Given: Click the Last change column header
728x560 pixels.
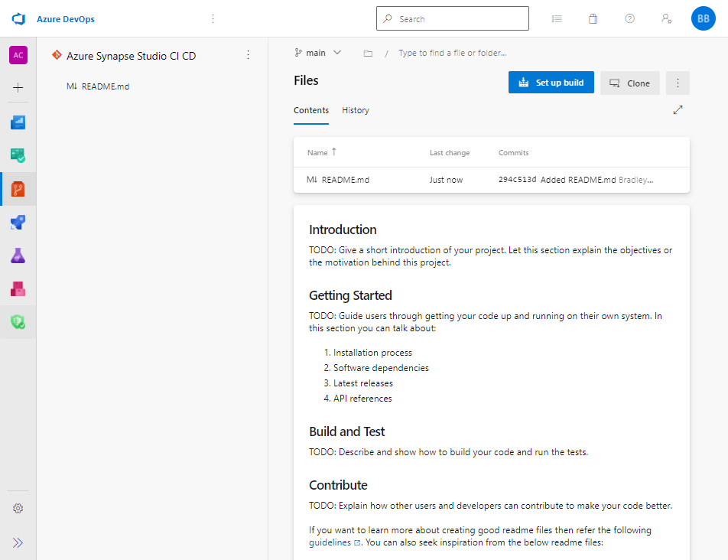Looking at the screenshot, I should pos(450,153).
